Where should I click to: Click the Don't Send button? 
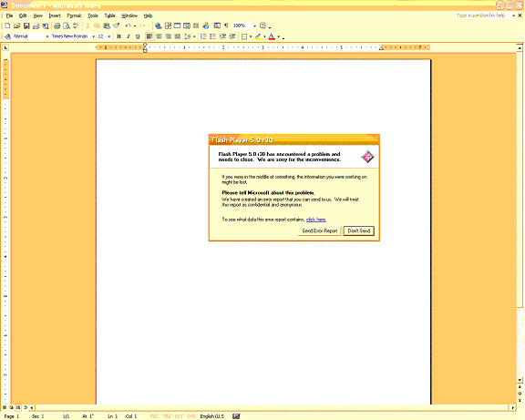click(x=358, y=230)
